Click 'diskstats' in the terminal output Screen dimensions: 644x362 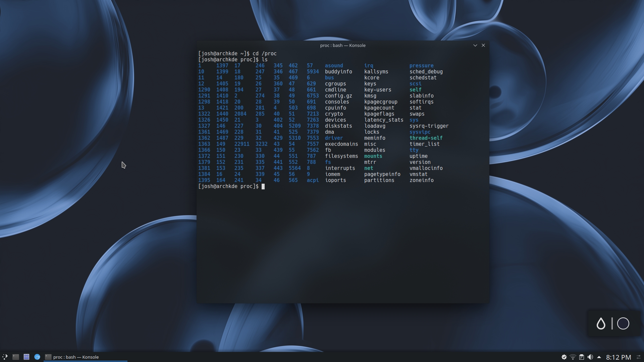tap(338, 126)
